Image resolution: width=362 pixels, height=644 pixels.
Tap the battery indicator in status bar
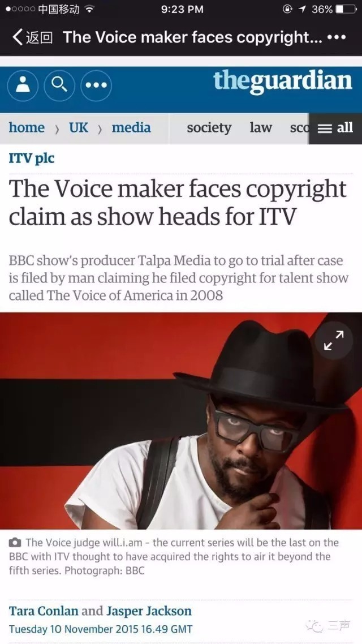point(346,10)
